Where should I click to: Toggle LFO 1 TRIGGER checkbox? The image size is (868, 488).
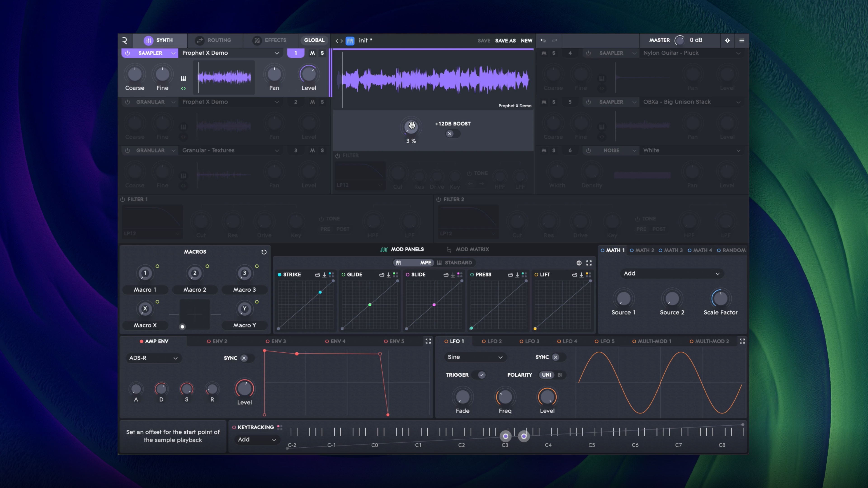point(481,375)
